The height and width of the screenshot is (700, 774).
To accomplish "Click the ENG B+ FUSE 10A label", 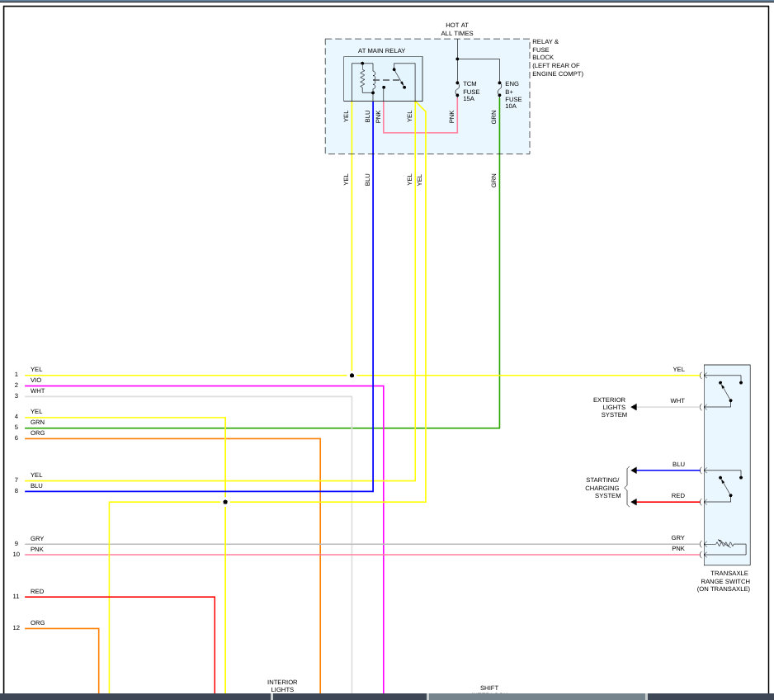I will coord(513,95).
